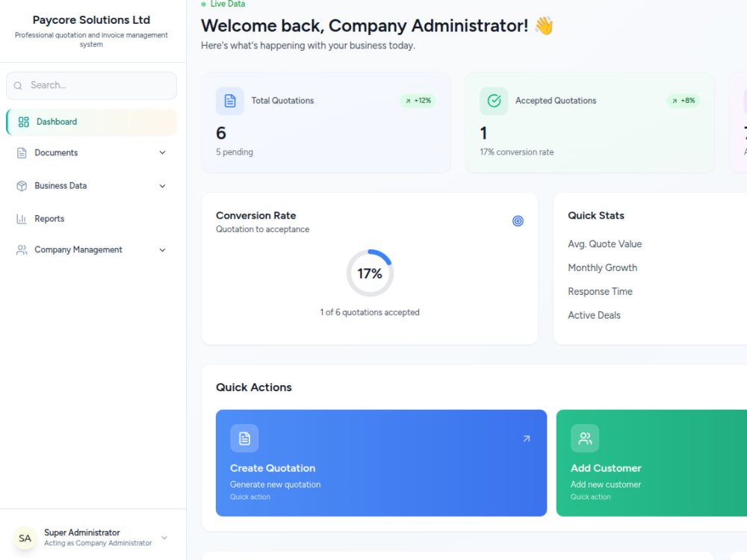
Task: Click the Company Management users icon
Action: tap(22, 250)
